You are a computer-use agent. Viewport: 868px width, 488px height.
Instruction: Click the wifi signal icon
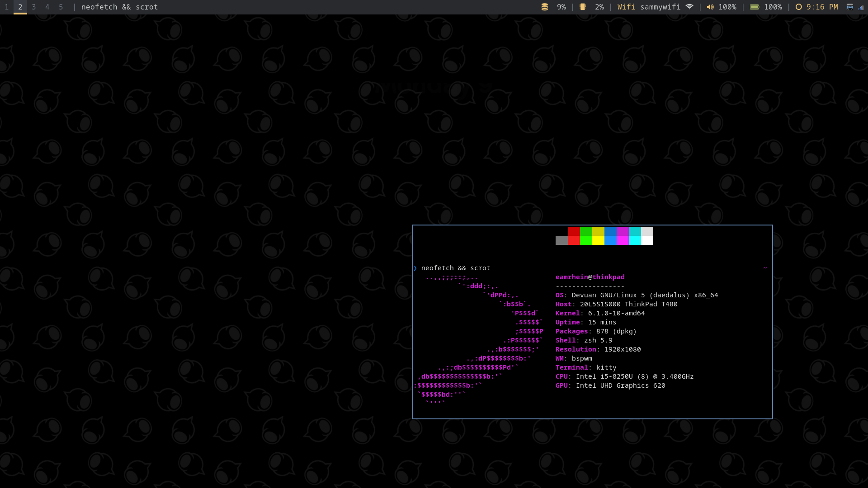click(x=689, y=7)
